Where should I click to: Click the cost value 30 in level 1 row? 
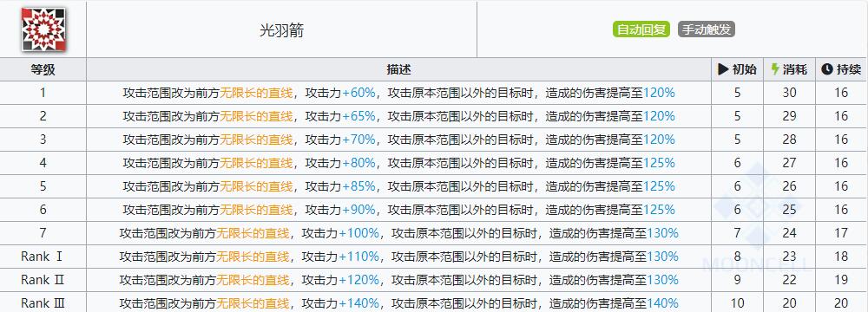tap(789, 93)
